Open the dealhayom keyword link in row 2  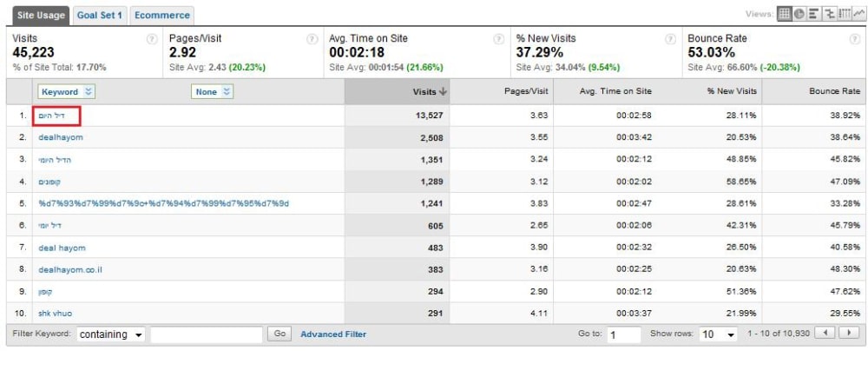pyautogui.click(x=61, y=137)
